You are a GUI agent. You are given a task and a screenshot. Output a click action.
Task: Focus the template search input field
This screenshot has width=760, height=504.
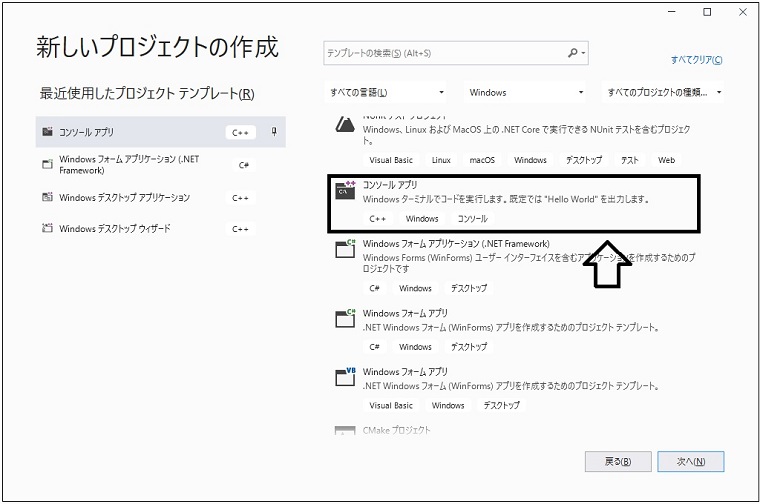[444, 53]
